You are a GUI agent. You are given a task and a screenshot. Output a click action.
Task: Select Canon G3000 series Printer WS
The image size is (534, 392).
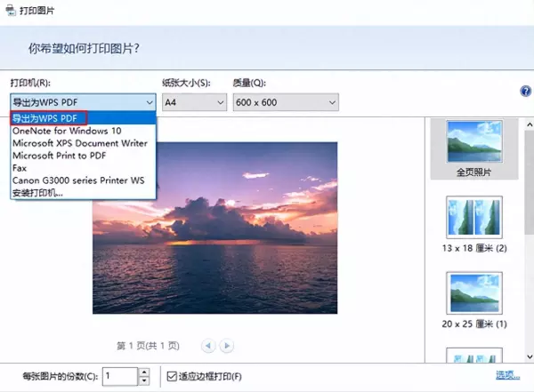[x=83, y=180]
